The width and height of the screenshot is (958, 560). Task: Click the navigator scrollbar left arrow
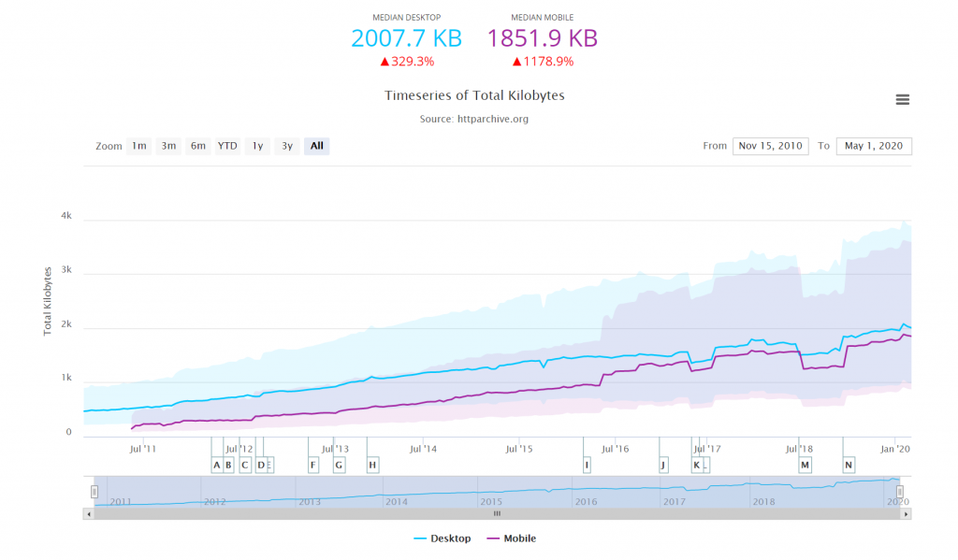pos(89,514)
